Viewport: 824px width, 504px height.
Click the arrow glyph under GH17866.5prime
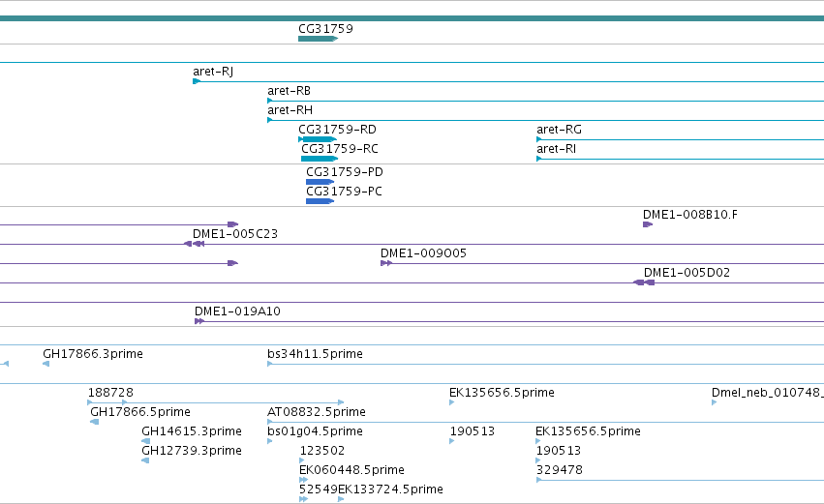click(x=95, y=422)
